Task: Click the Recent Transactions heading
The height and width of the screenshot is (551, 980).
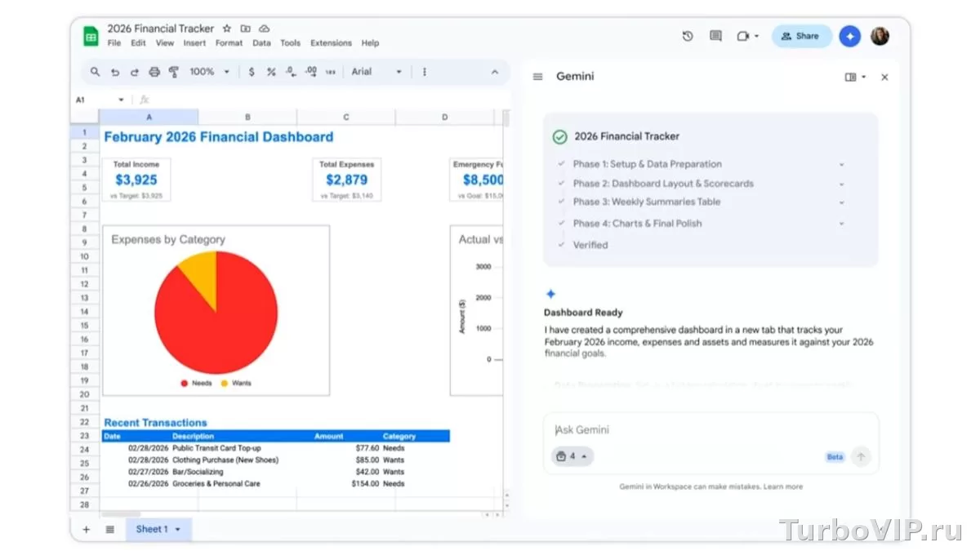Action: pos(155,423)
